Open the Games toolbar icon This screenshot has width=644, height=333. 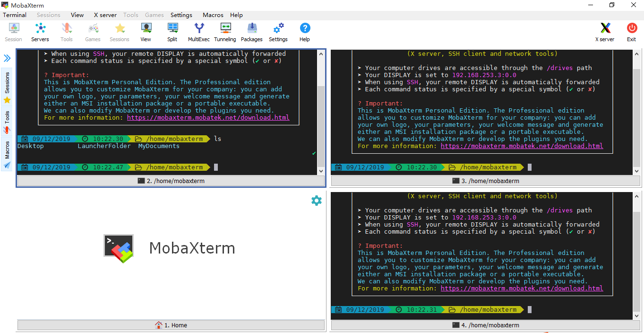tap(93, 32)
